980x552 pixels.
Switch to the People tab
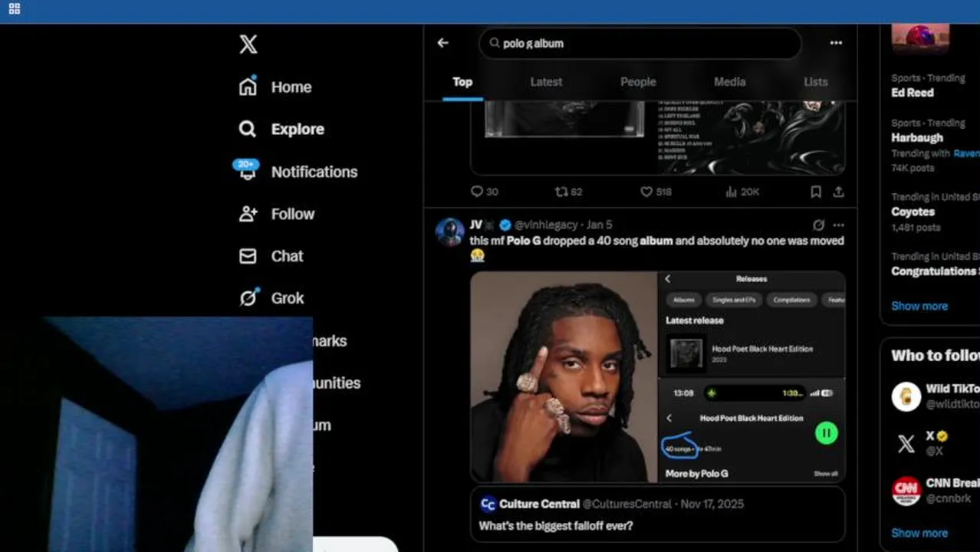[x=638, y=82]
